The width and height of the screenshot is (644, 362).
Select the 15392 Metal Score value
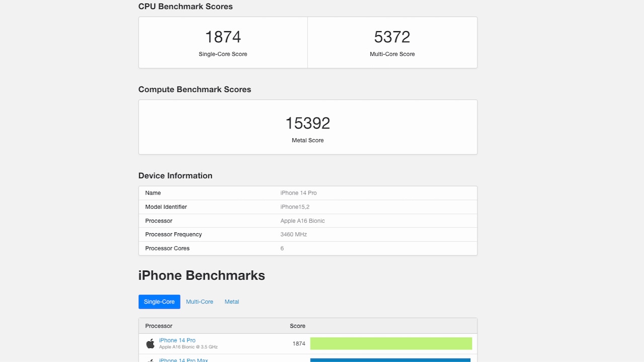coord(307,123)
